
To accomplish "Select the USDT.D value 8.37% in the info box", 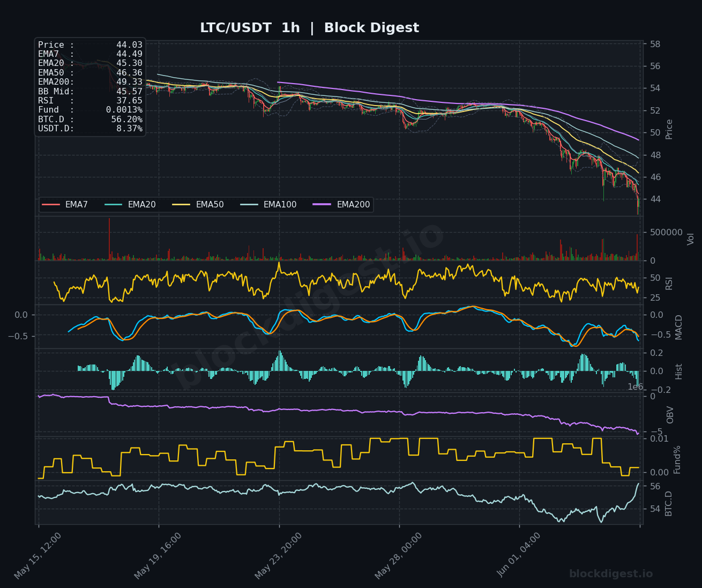I will click(x=129, y=129).
